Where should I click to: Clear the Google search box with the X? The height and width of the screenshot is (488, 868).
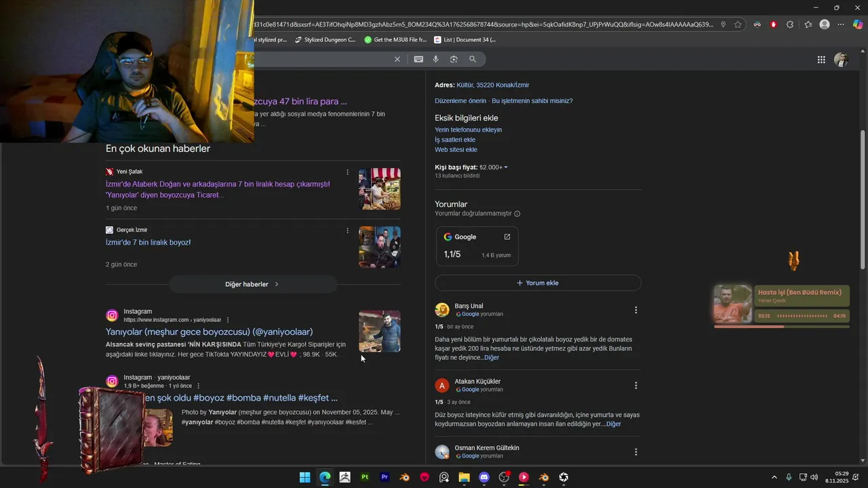pyautogui.click(x=397, y=59)
